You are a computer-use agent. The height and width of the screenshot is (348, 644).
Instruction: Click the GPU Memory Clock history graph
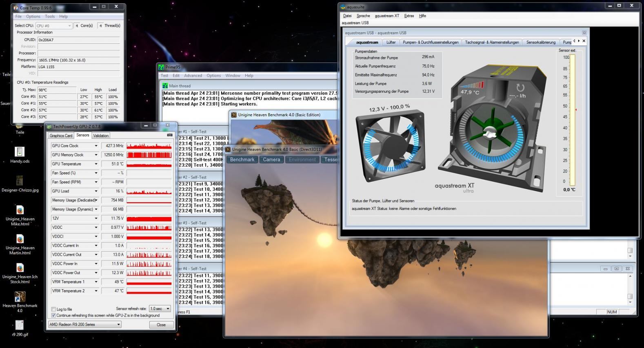(149, 155)
